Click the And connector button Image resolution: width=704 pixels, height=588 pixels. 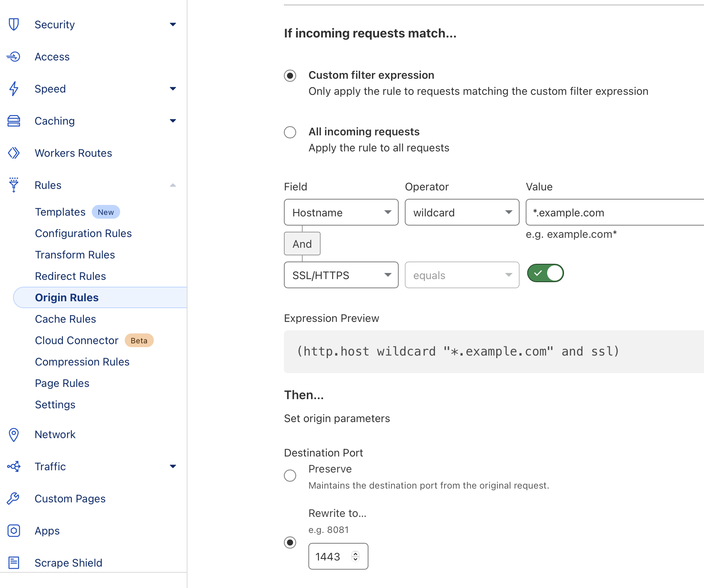tap(302, 244)
